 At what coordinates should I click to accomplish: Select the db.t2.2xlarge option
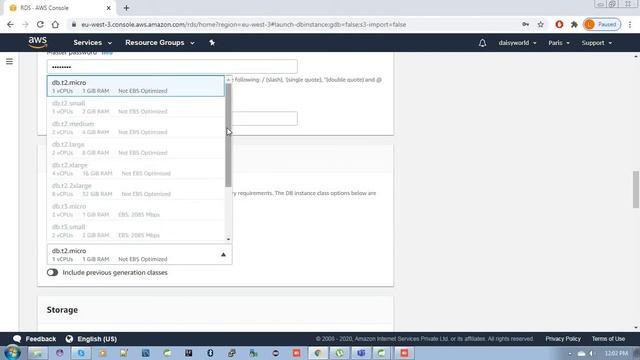tap(136, 189)
